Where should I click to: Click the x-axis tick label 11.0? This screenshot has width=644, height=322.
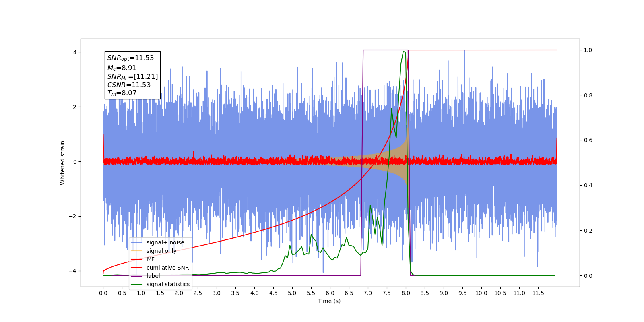(519, 293)
